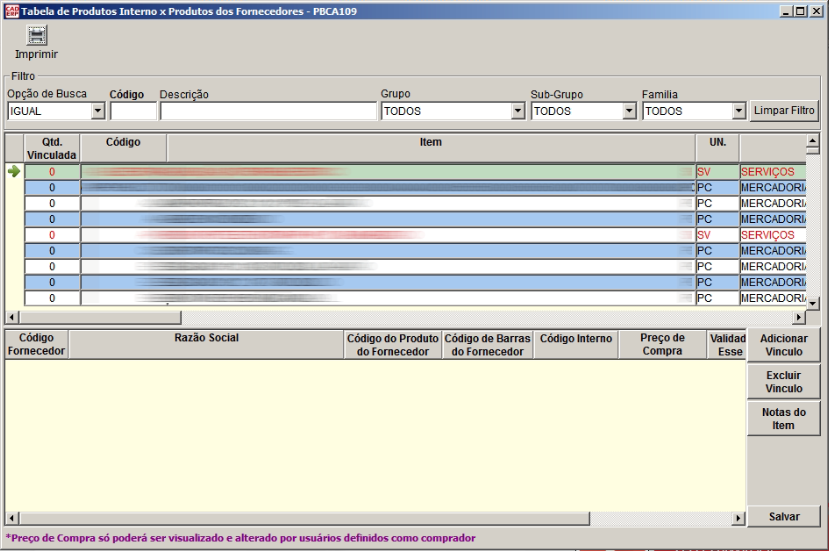Image resolution: width=829 pixels, height=551 pixels.
Task: Select the first SERVIÇOS cell in green row
Action: tap(772, 172)
